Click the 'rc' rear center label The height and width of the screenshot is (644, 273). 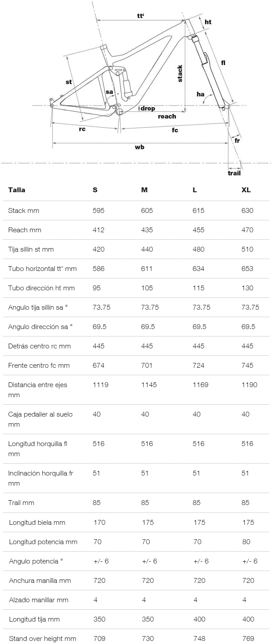tap(82, 129)
